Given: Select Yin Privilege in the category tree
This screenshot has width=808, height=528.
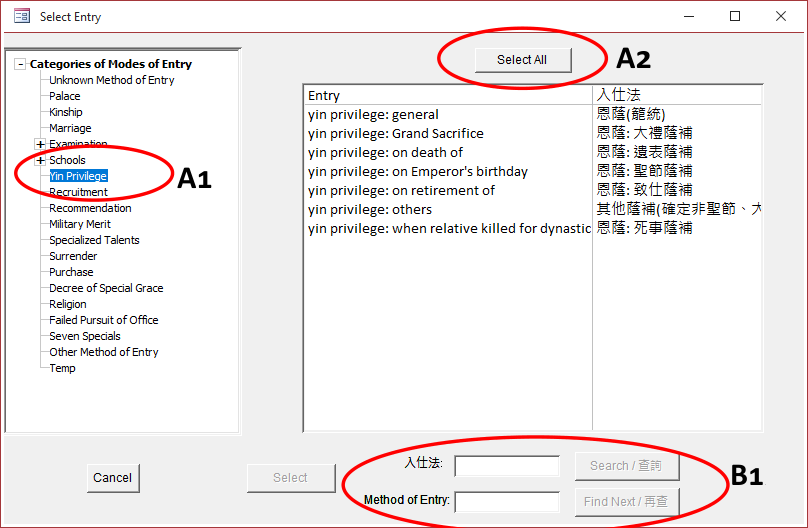Looking at the screenshot, I should coord(78,176).
